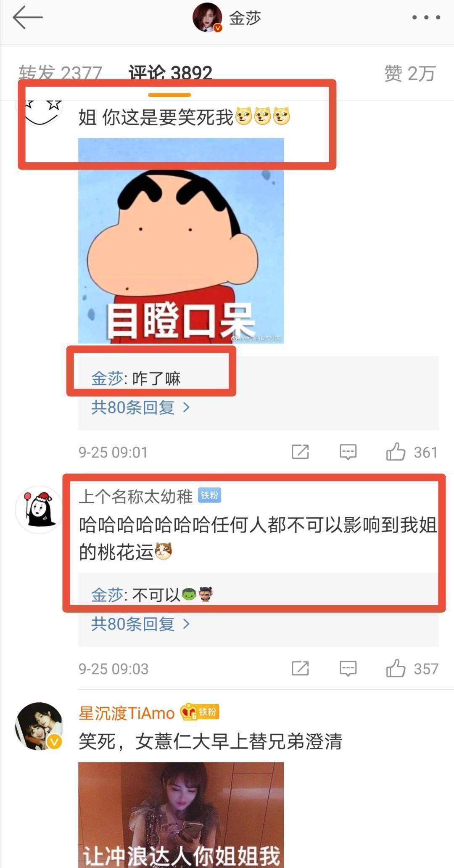This screenshot has width=454, height=868.
Task: Switch to the 转发 2377 tab
Action: [x=60, y=74]
